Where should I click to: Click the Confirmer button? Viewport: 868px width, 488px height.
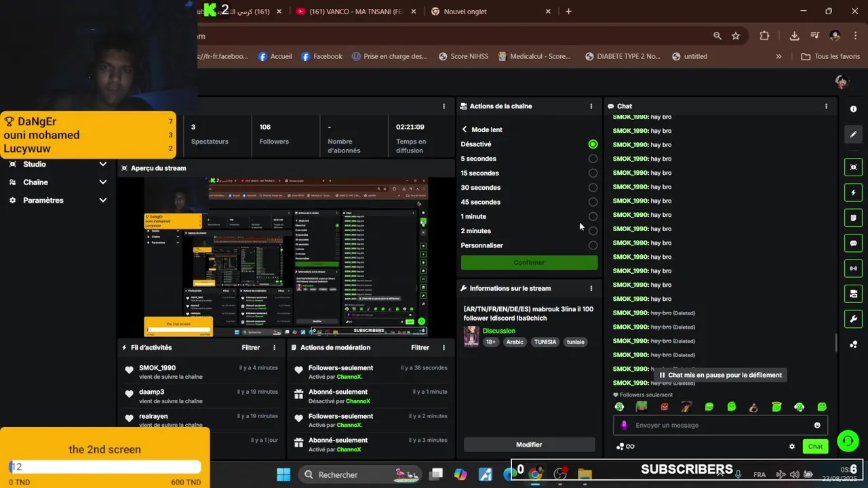[x=529, y=263]
